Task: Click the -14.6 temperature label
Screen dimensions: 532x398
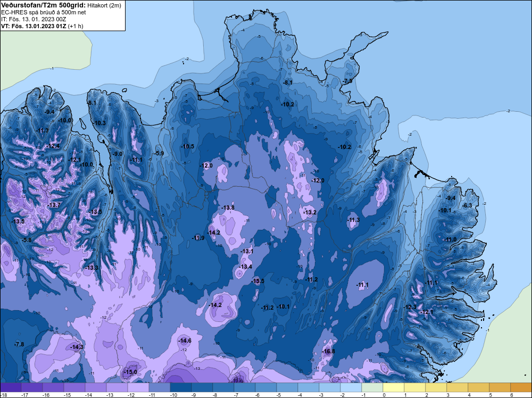Action: click(x=185, y=341)
